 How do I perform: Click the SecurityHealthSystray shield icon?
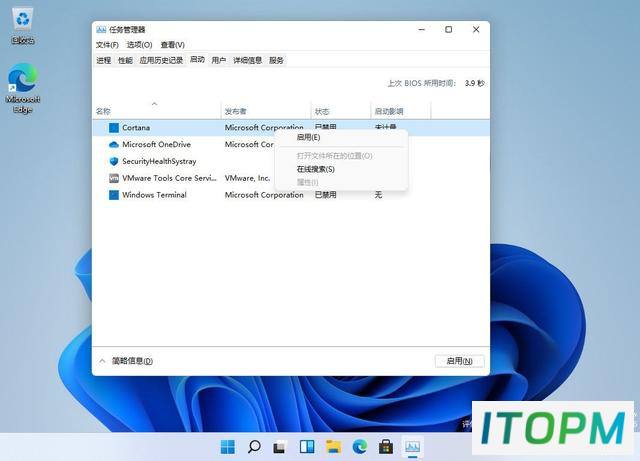pos(114,161)
